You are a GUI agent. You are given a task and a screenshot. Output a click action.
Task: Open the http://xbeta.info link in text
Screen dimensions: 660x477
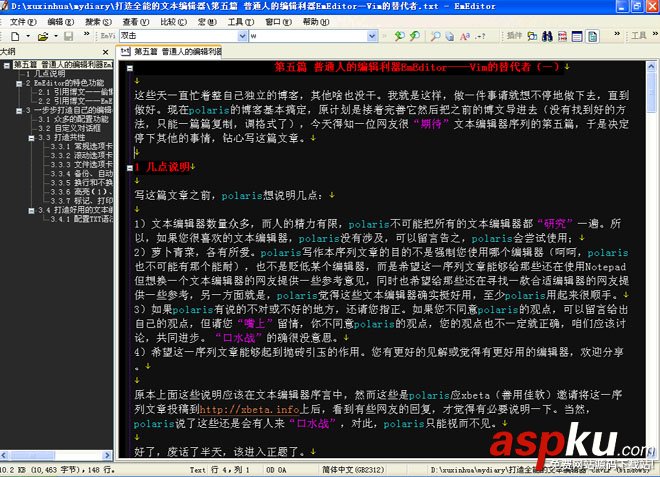(x=250, y=409)
